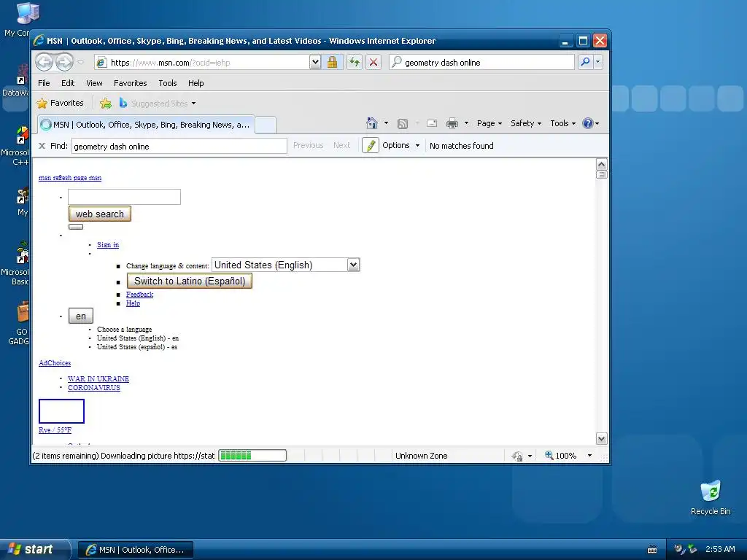Viewport: 747px width, 560px height.
Task: Click the blue search magnifier button
Action: click(x=585, y=62)
